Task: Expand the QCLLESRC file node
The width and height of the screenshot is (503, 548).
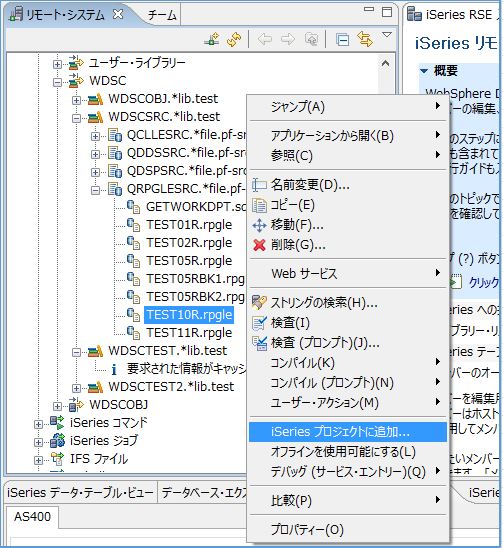Action: [x=95, y=137]
